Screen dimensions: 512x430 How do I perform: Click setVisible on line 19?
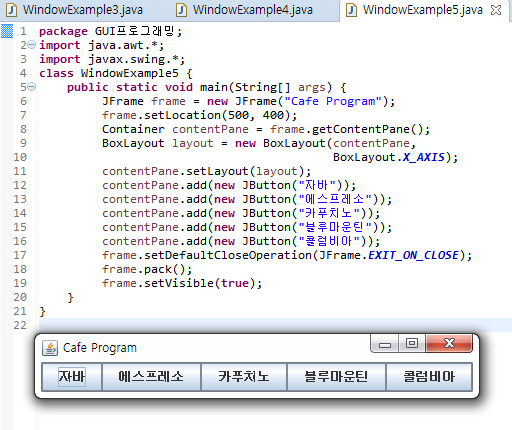(179, 283)
